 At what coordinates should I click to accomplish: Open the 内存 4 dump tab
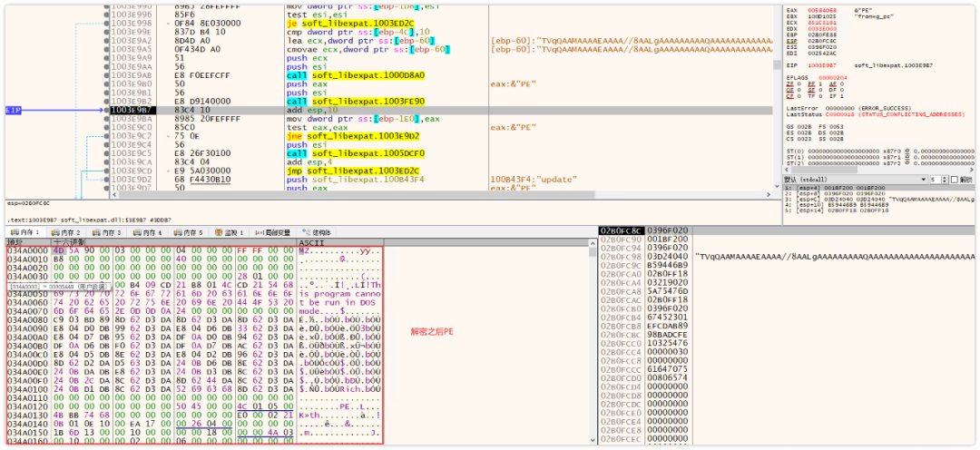[148, 232]
